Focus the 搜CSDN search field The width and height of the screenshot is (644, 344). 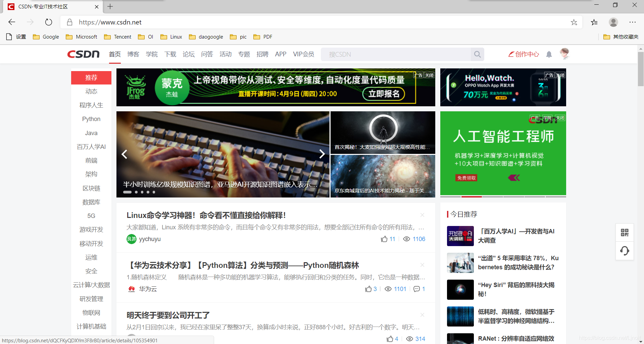(x=396, y=54)
